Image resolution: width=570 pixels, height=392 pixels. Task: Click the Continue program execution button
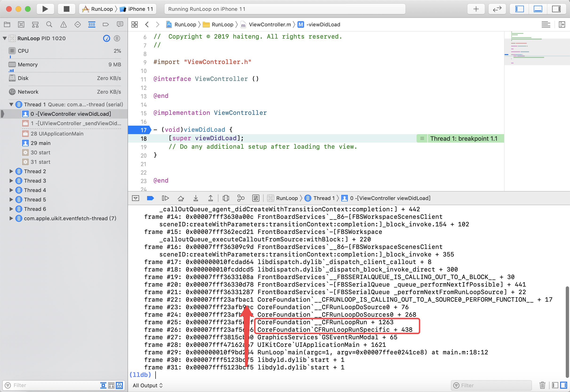point(165,198)
